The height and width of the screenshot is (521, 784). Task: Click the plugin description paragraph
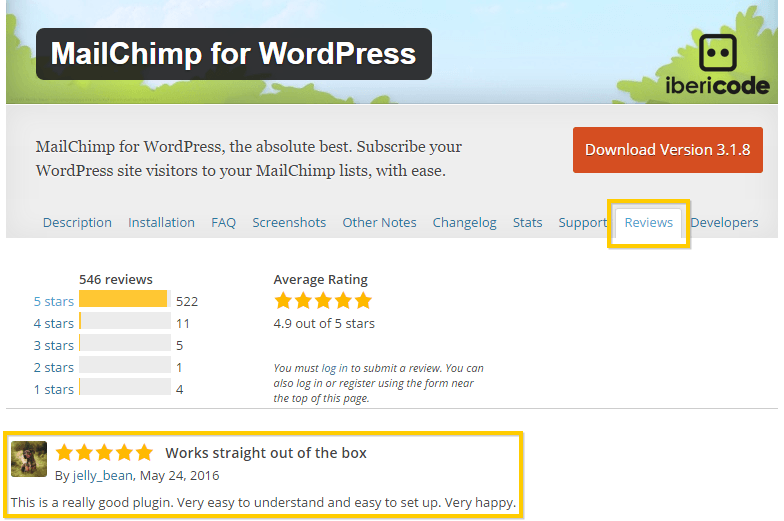248,158
